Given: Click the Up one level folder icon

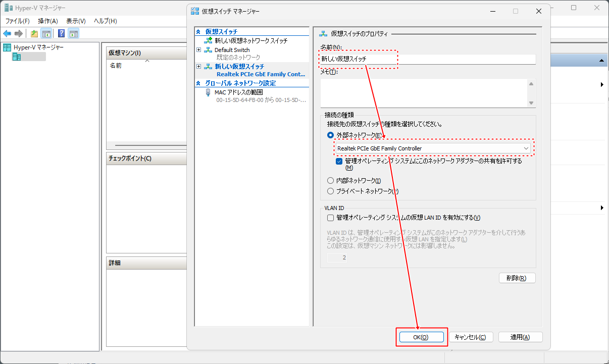Looking at the screenshot, I should (34, 34).
